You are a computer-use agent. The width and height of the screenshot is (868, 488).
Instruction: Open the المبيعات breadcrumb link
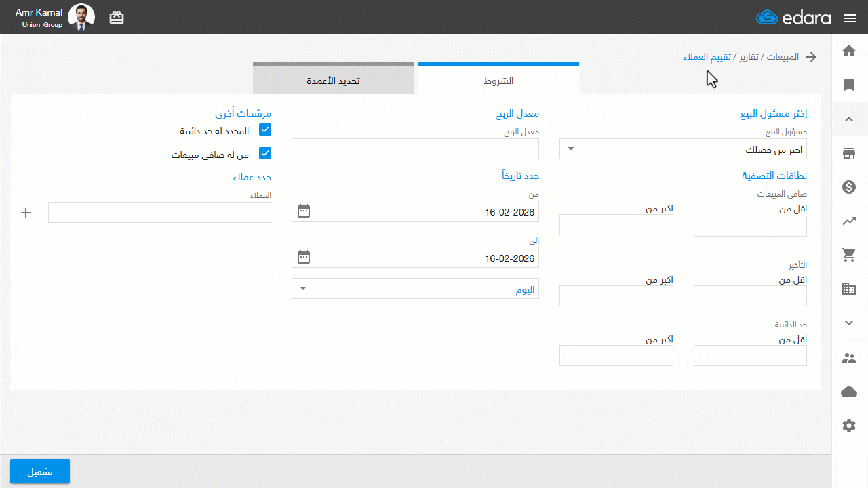point(783,56)
